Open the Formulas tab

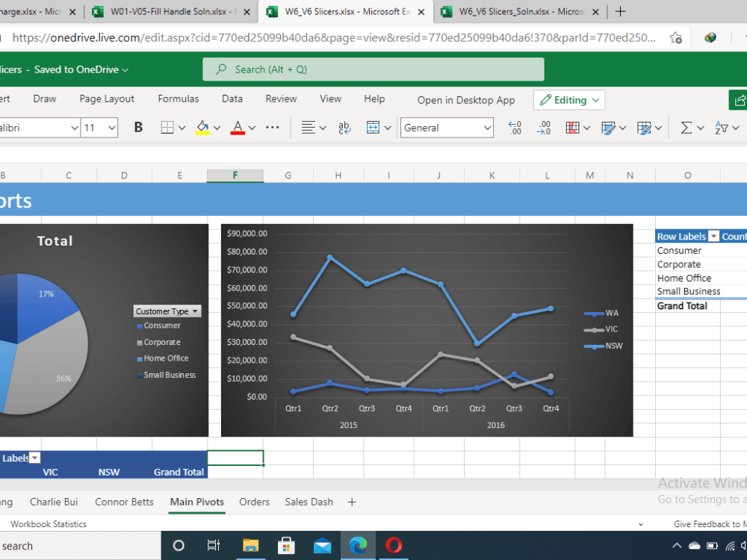pyautogui.click(x=179, y=99)
